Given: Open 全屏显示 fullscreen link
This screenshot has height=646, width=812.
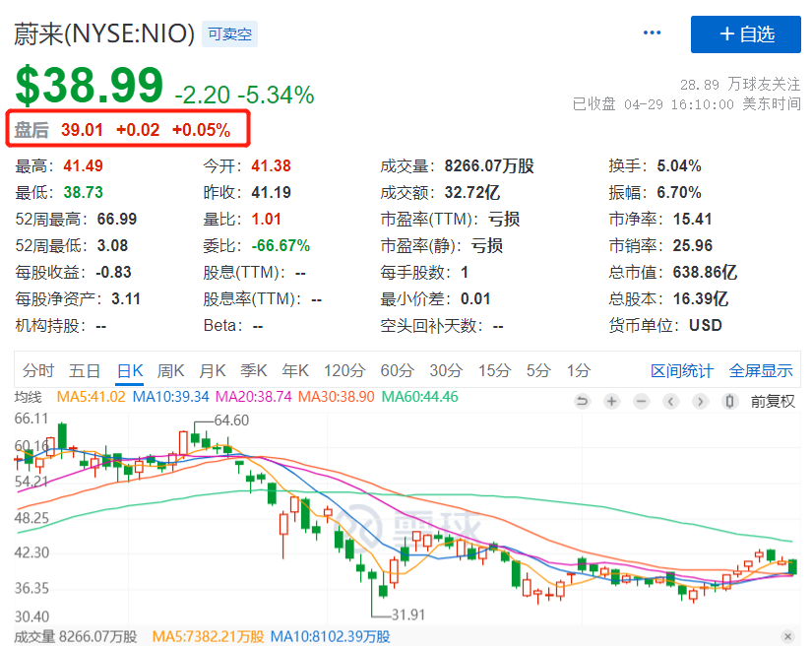Looking at the screenshot, I should (761, 370).
